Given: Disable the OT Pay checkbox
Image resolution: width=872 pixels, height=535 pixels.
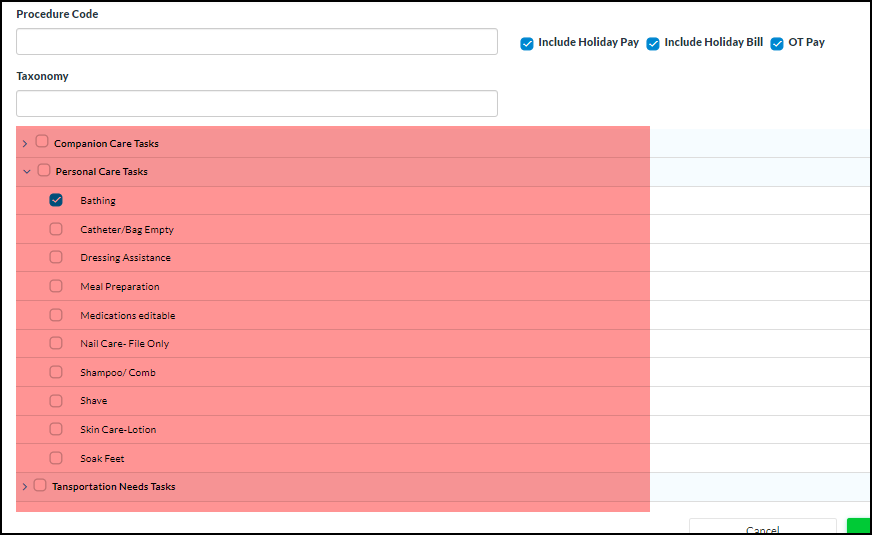Looking at the screenshot, I should coord(777,44).
